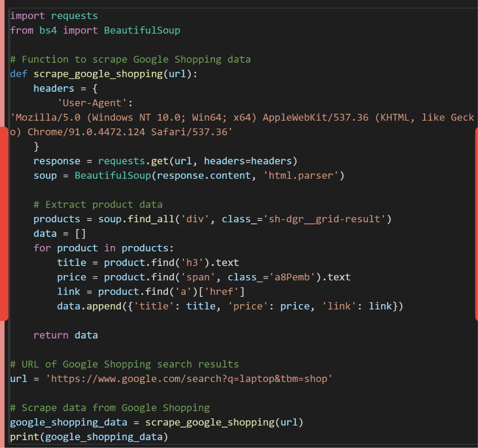Click the 'price = product.find' line with a8Pemb
This screenshot has height=448, width=478.
204,277
